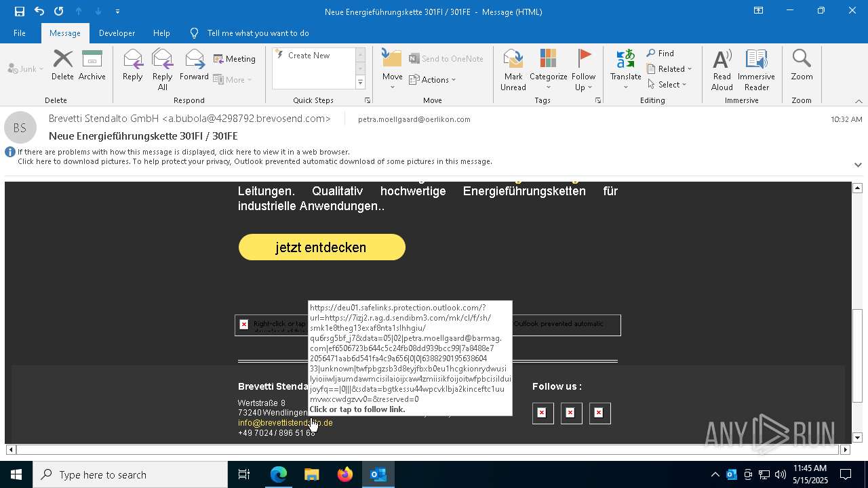Save the message with the floppy icon
The height and width of the screenshot is (488, 868).
click(20, 12)
